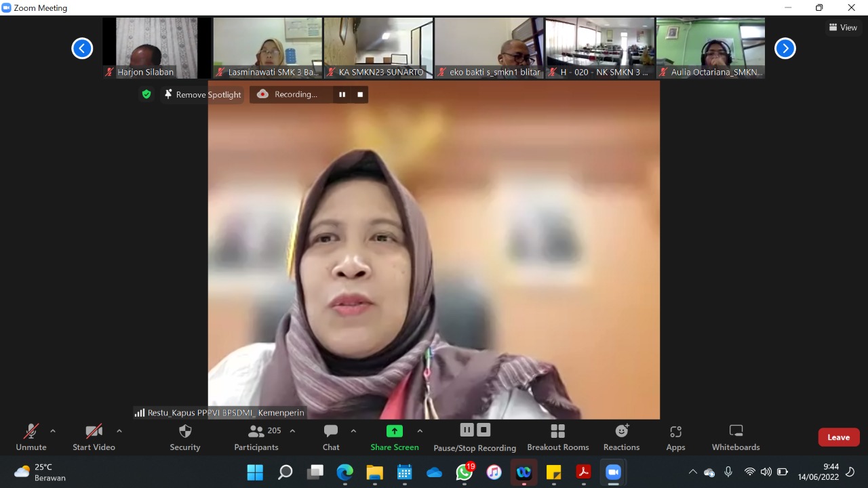This screenshot has width=868, height=488.
Task: Open Reactions menu
Action: (x=621, y=438)
